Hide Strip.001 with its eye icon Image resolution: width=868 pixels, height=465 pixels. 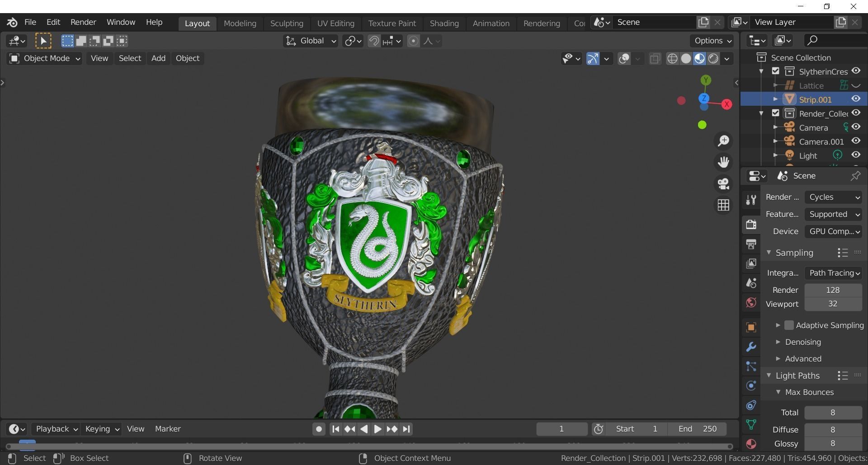tap(856, 99)
